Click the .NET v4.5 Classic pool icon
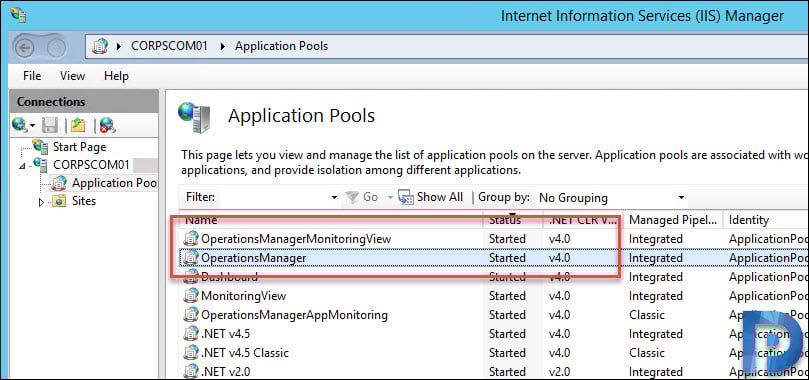Image resolution: width=809 pixels, height=380 pixels. pos(191,353)
